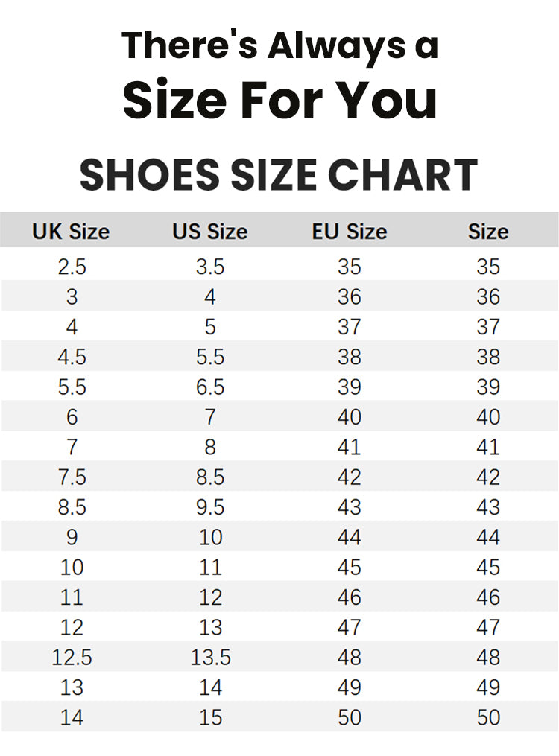Select US size 13.5 cell
Viewport: 559px width, 756px height.
[210, 658]
